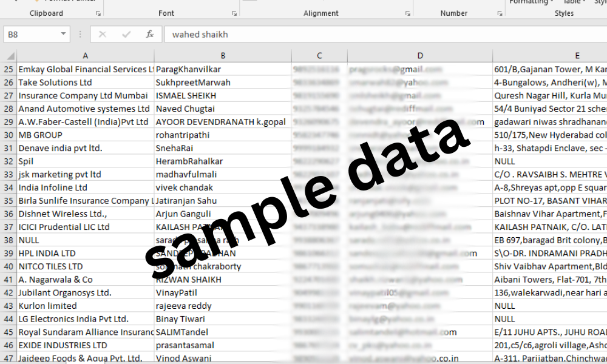Select row 30 header
This screenshot has height=364, width=607.
[8, 135]
